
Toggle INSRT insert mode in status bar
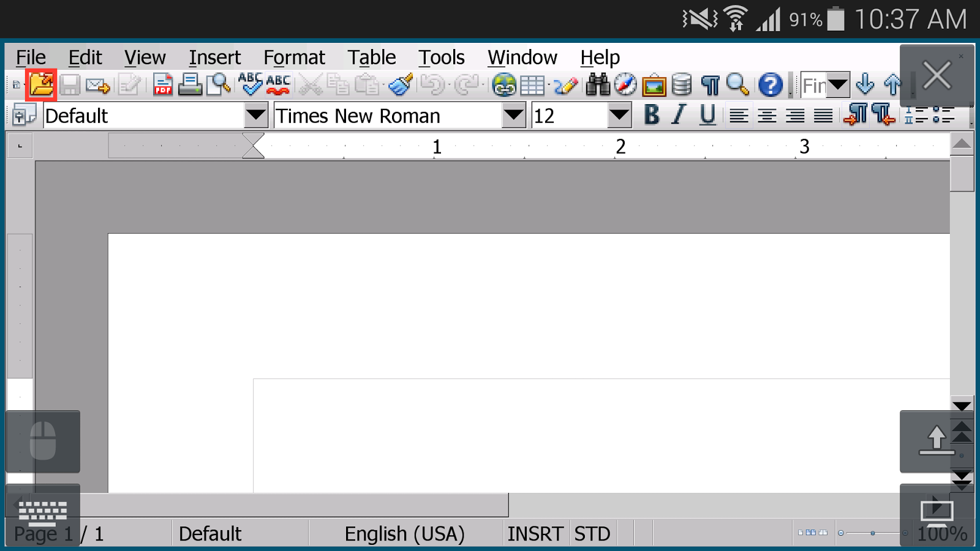535,534
